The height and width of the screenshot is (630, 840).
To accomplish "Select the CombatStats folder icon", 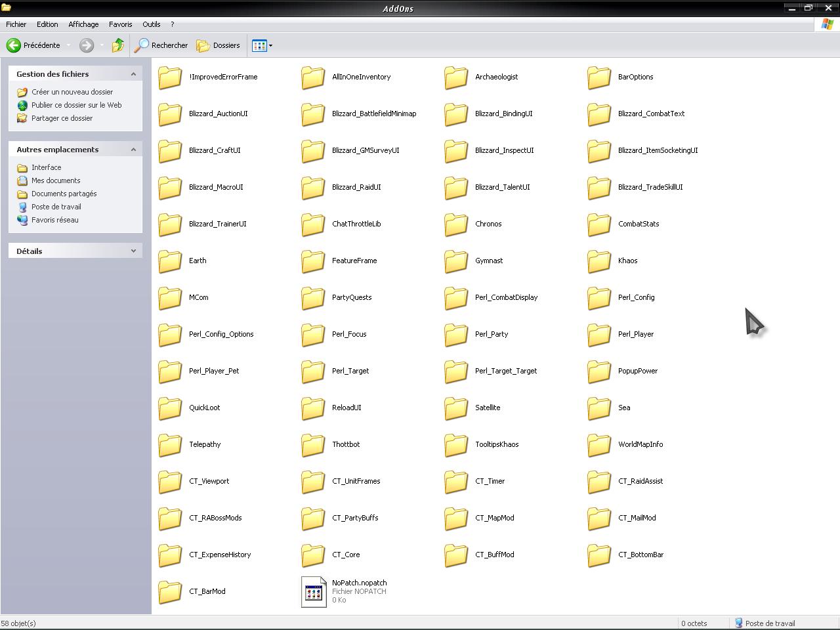I will coord(599,224).
